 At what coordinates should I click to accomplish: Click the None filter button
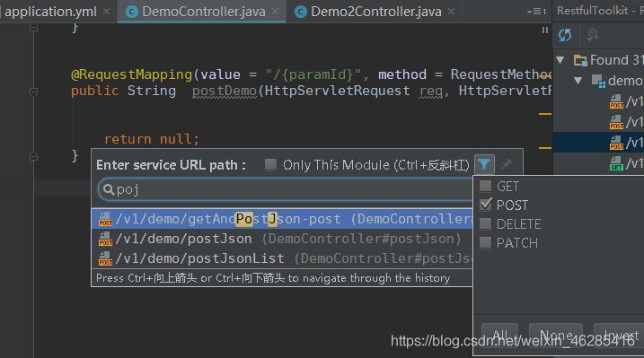pos(556,336)
